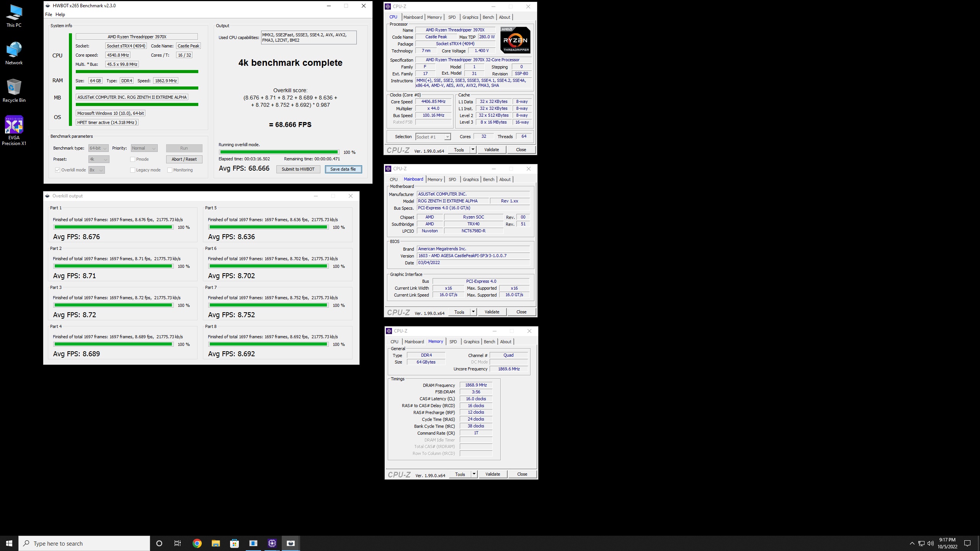Click Part 1 progress bar
Image resolution: width=980 pixels, height=551 pixels.
coord(113,227)
